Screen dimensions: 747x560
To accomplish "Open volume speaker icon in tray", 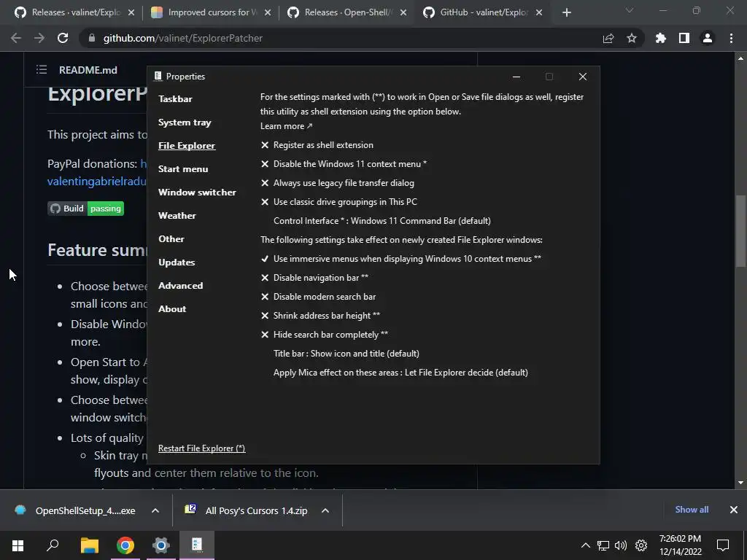I will 621,545.
